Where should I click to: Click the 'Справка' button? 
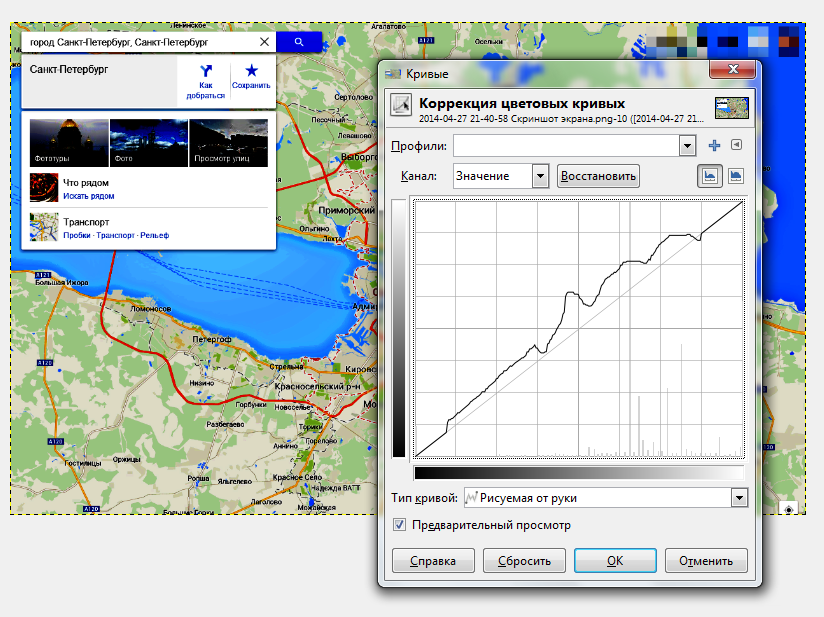tap(433, 561)
